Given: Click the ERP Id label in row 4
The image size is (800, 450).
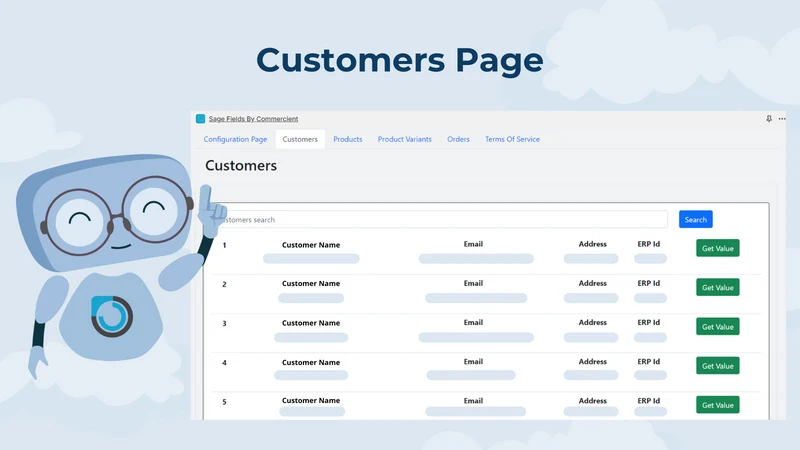Looking at the screenshot, I should [x=648, y=362].
